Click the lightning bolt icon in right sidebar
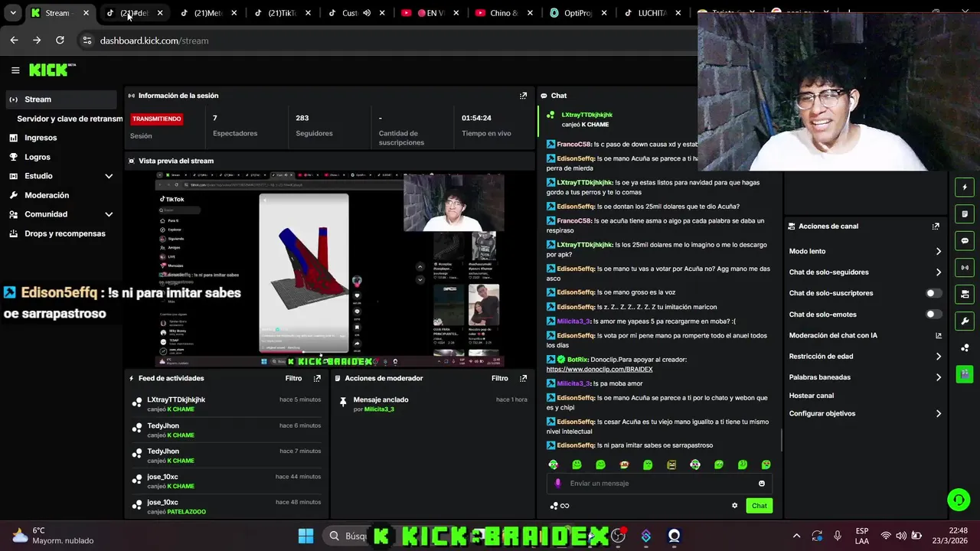 point(965,187)
